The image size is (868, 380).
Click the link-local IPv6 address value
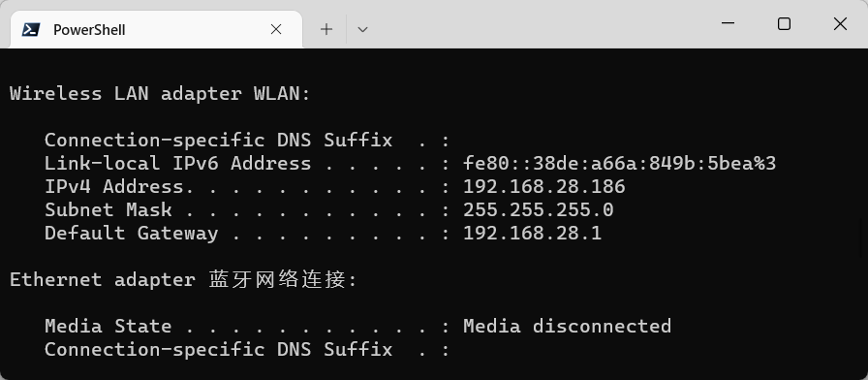coord(619,164)
